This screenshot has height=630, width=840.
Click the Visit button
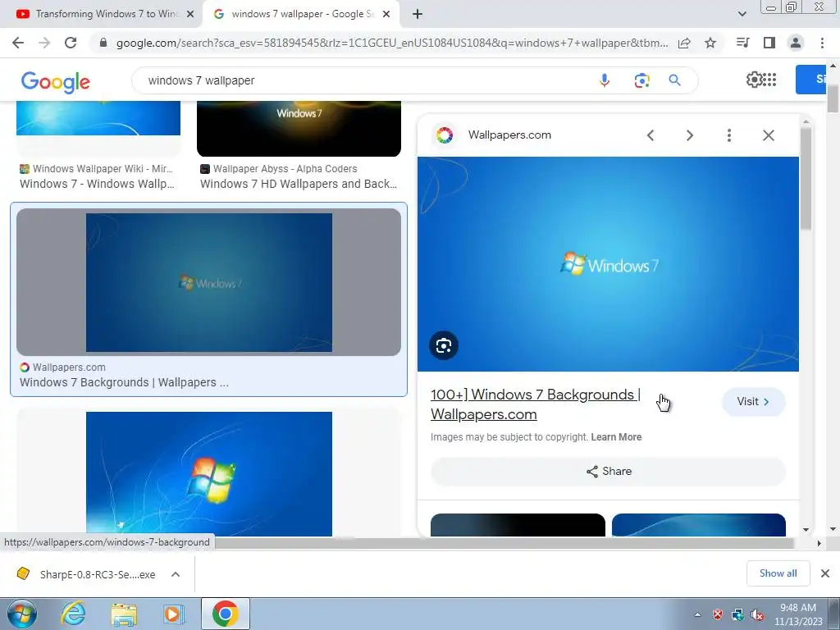[x=753, y=402]
